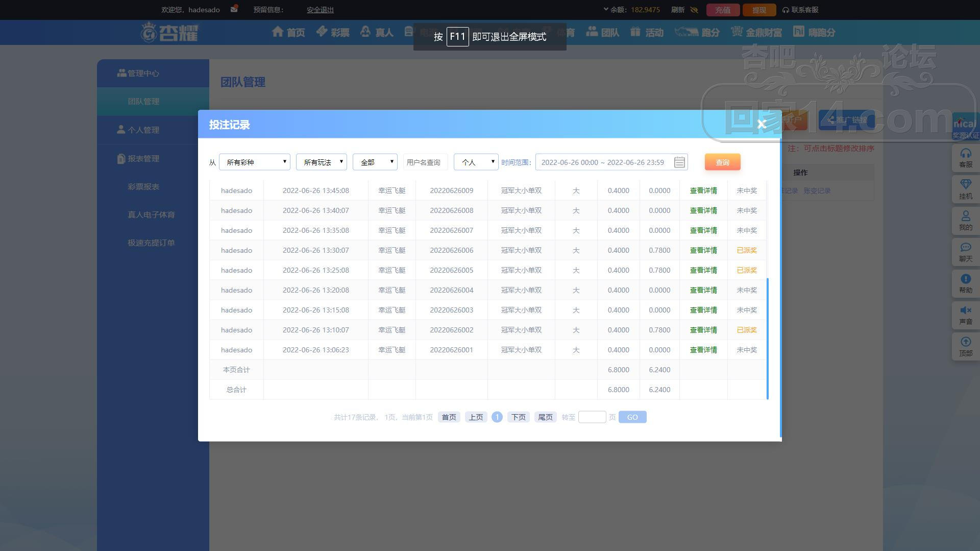Expand the balance chevron in top bar
Viewport: 980px width, 551px height.
606,9
